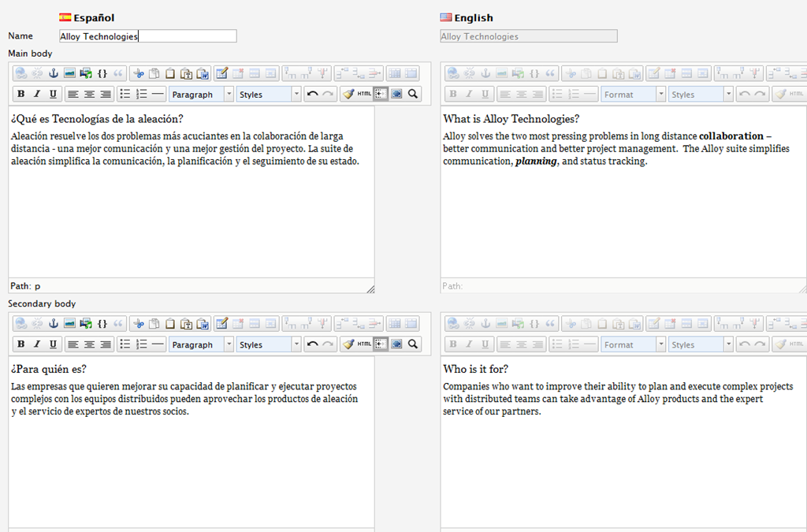The height and width of the screenshot is (532, 807).
Task: Click the anchor icon in Main body toolbar
Action: click(x=54, y=73)
